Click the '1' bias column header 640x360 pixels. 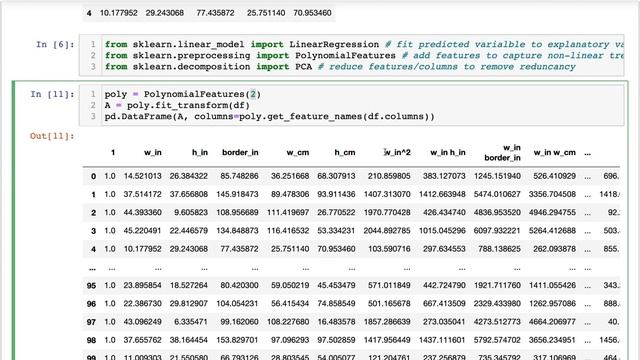(x=113, y=153)
